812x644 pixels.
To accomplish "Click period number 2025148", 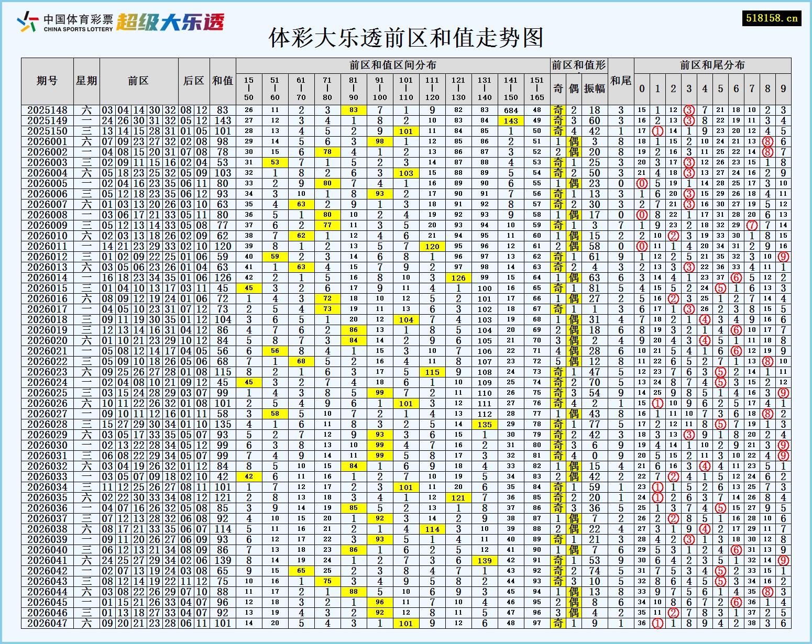I will pyautogui.click(x=47, y=110).
